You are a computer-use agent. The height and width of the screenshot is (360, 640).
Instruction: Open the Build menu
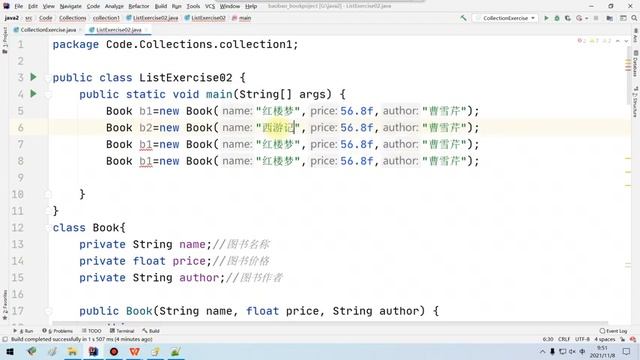point(161,6)
